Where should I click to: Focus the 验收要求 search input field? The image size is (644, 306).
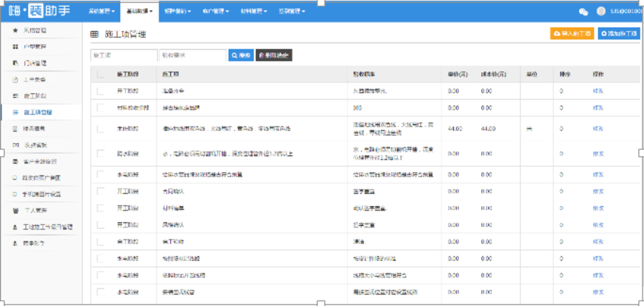tap(192, 55)
